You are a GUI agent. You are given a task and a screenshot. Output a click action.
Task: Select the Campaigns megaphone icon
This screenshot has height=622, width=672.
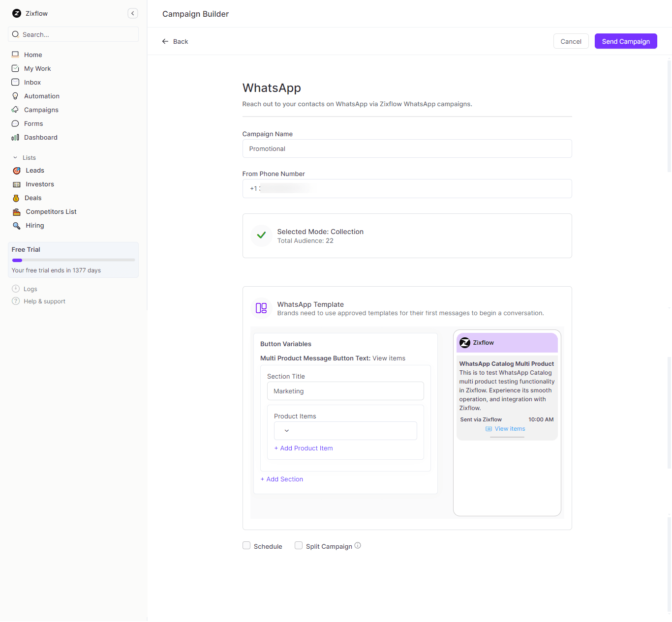click(x=15, y=110)
